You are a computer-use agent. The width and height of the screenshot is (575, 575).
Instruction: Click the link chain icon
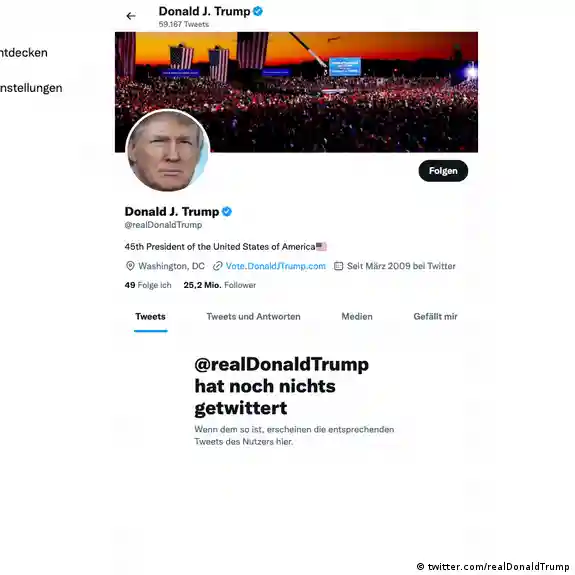tap(218, 266)
